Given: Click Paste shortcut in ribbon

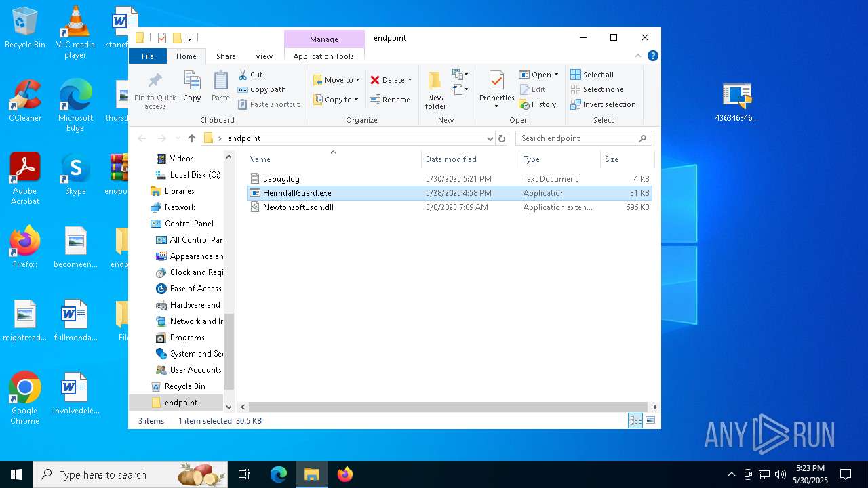Looking at the screenshot, I should (x=269, y=104).
